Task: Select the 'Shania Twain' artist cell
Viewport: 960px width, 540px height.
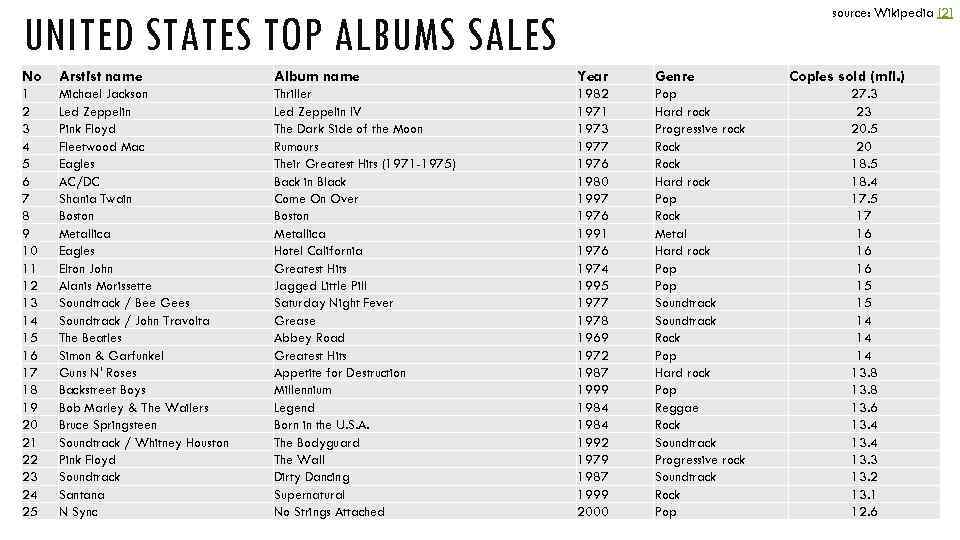Action: [x=95, y=198]
